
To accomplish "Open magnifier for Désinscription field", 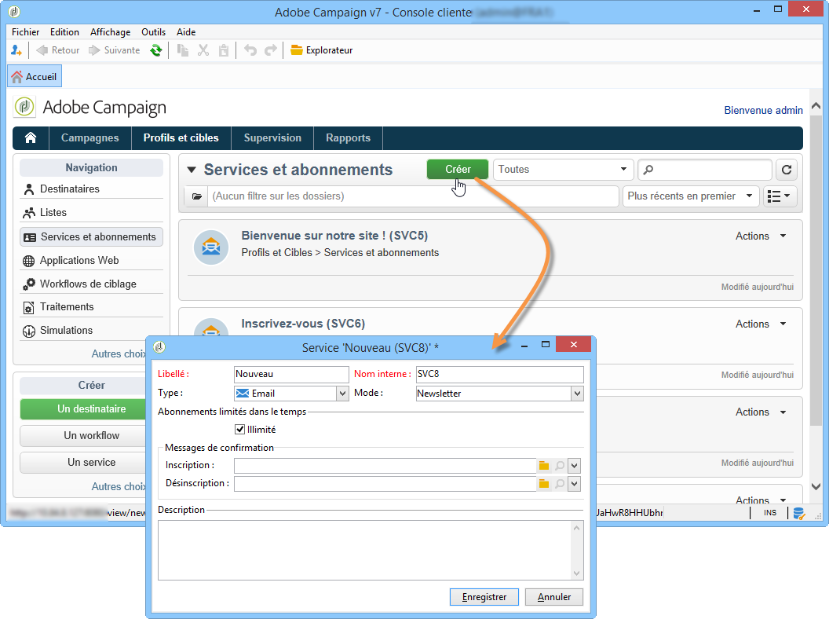I will tap(560, 484).
